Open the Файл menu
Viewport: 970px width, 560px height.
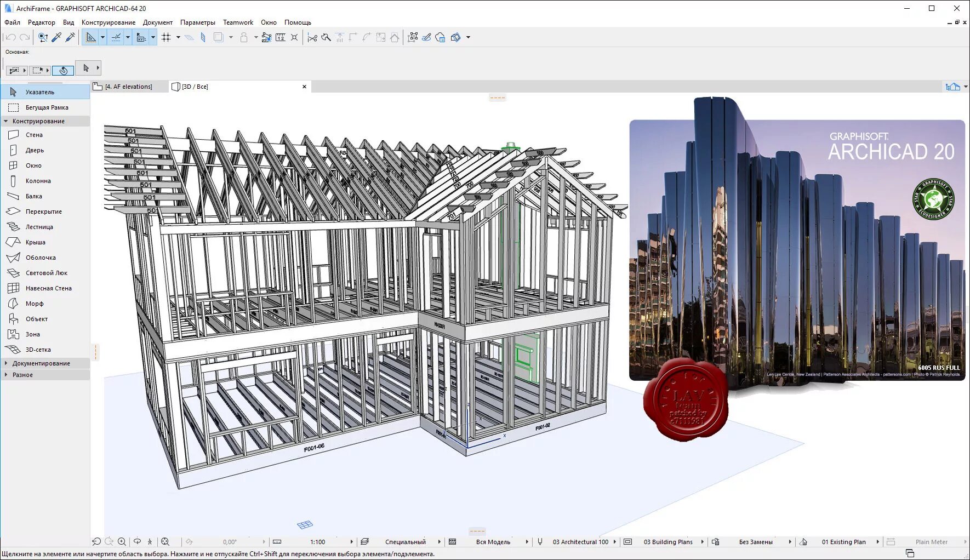coord(13,22)
